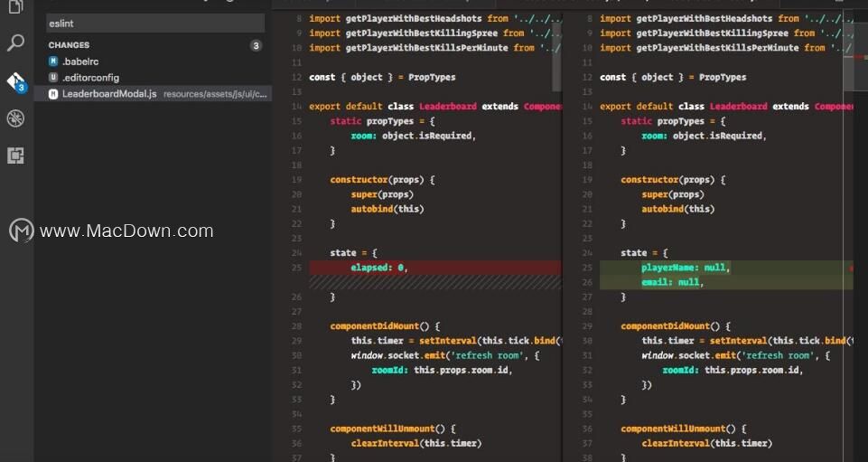
Task: Click 'export default class Leaderboard' in right editor
Action: click(x=684, y=107)
